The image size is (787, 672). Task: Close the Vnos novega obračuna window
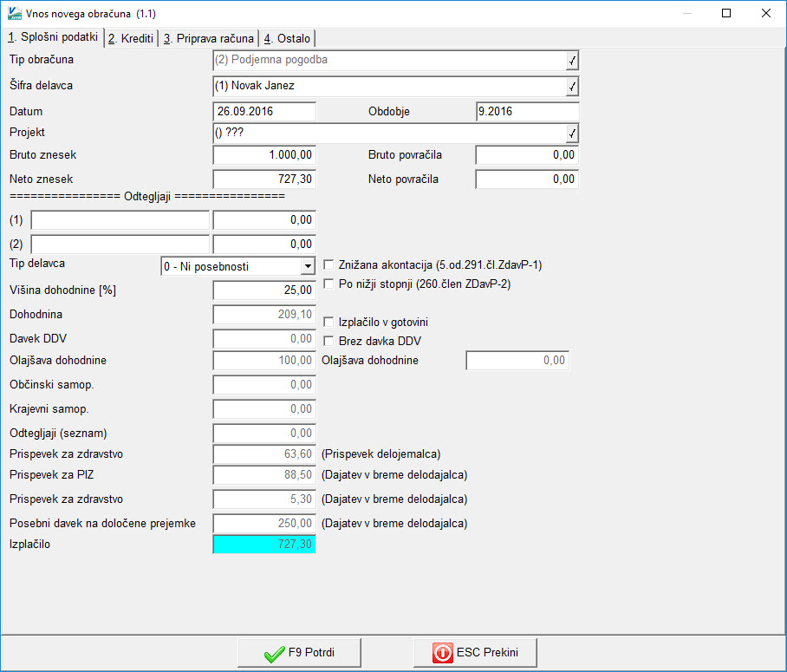tap(766, 13)
